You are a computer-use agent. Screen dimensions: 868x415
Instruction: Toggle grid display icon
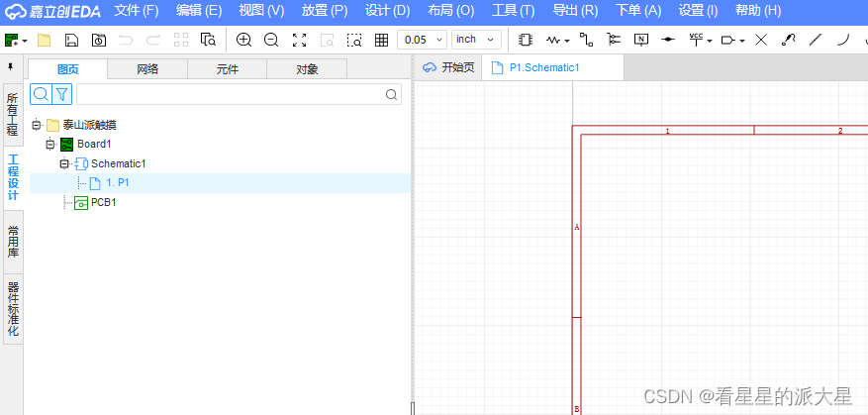click(x=381, y=40)
